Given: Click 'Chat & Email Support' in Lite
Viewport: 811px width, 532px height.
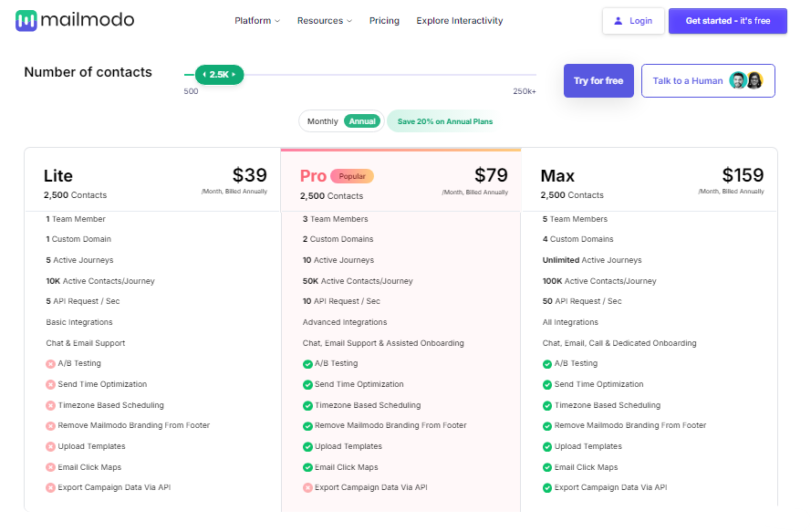Looking at the screenshot, I should pos(86,343).
